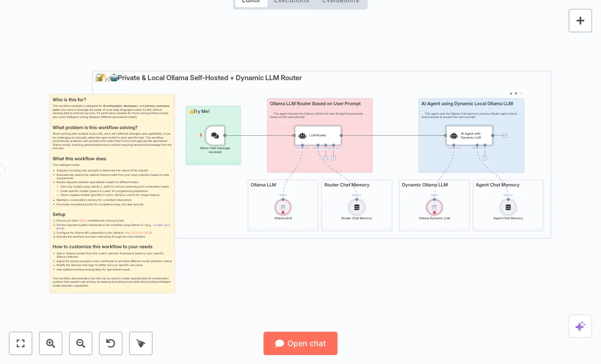Switch to the Executions tab
This screenshot has height=364, width=601.
pos(291,2)
